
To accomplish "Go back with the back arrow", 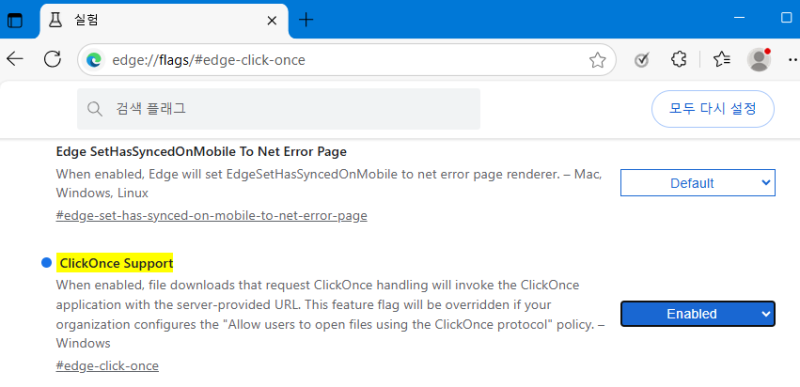I will point(15,59).
